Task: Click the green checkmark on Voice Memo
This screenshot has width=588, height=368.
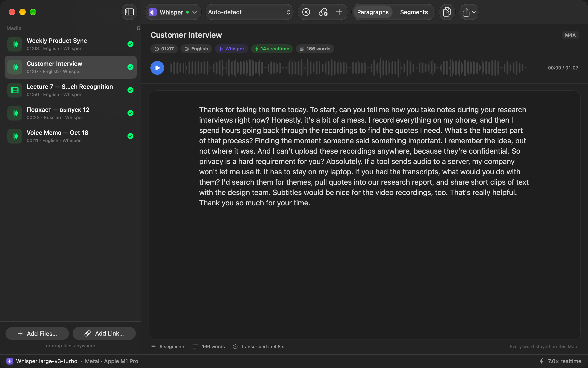Action: (x=130, y=136)
